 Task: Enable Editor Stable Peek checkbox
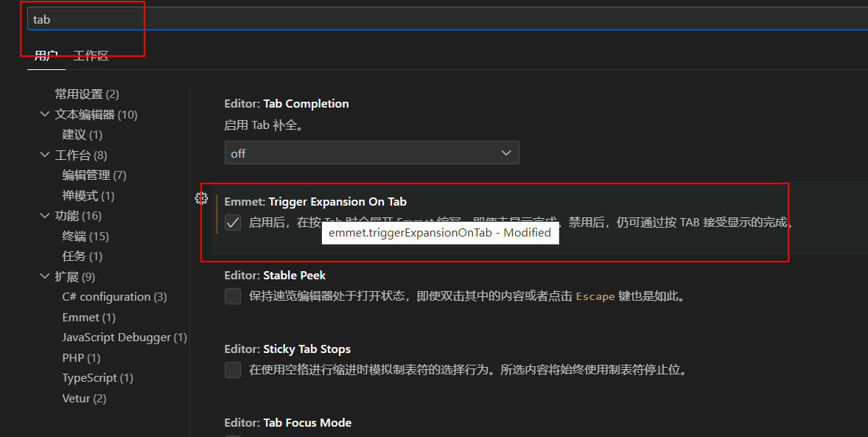pyautogui.click(x=233, y=296)
